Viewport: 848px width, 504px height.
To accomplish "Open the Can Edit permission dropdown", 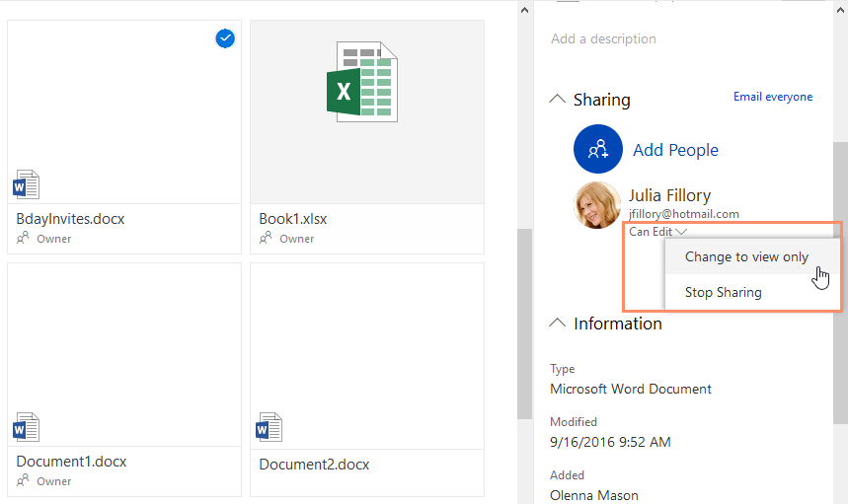I will (658, 232).
